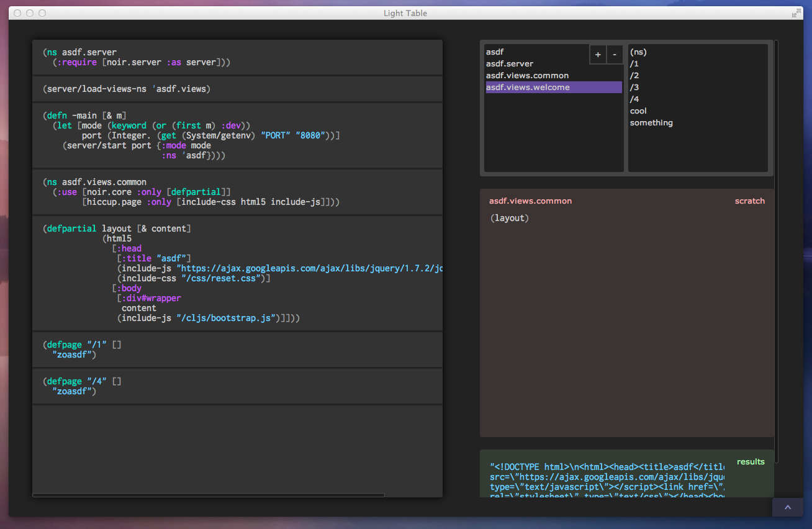This screenshot has height=529, width=812.
Task: Click the include-js "/cljs/bootstrap.js" line
Action: (209, 318)
